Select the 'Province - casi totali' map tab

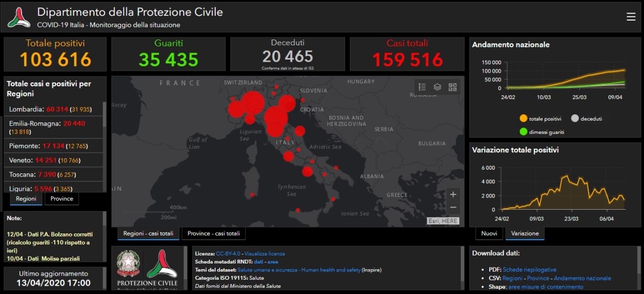click(x=213, y=233)
